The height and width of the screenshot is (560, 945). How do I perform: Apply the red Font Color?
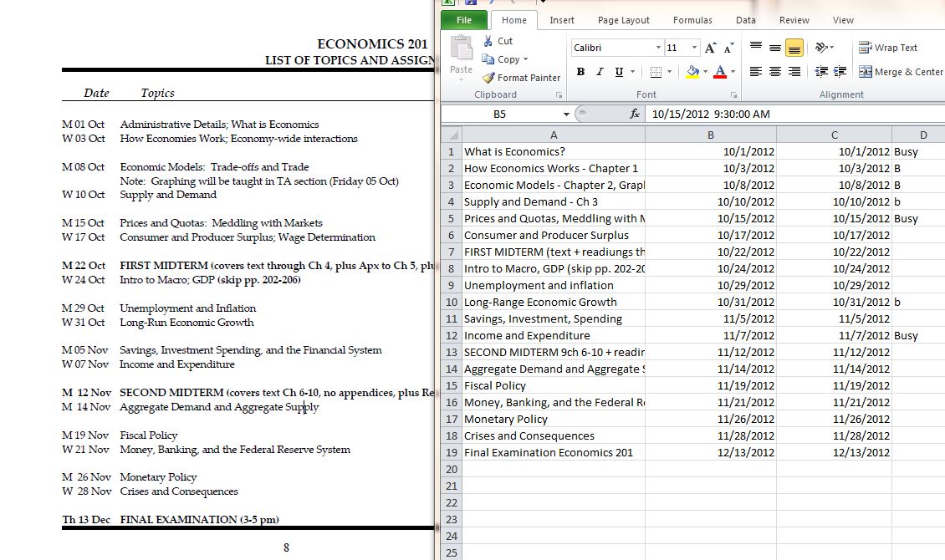(x=719, y=72)
